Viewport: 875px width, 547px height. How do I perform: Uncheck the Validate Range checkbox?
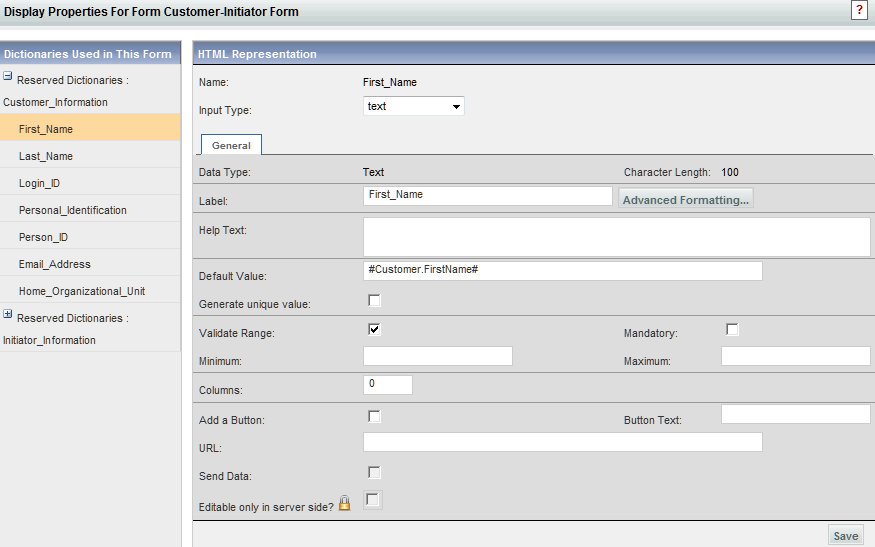point(374,329)
